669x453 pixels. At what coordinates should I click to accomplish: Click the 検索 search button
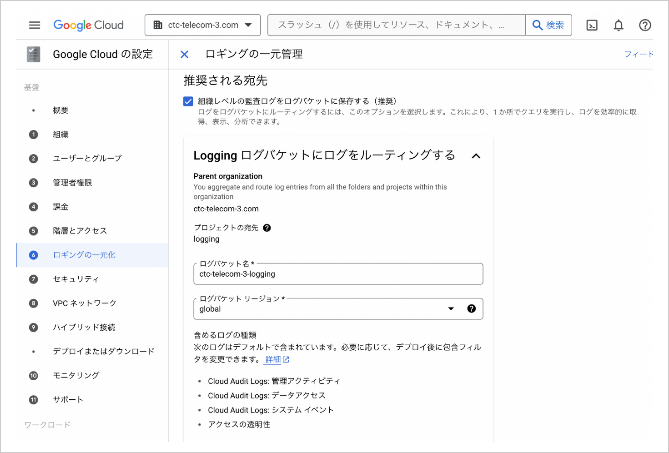pos(549,25)
